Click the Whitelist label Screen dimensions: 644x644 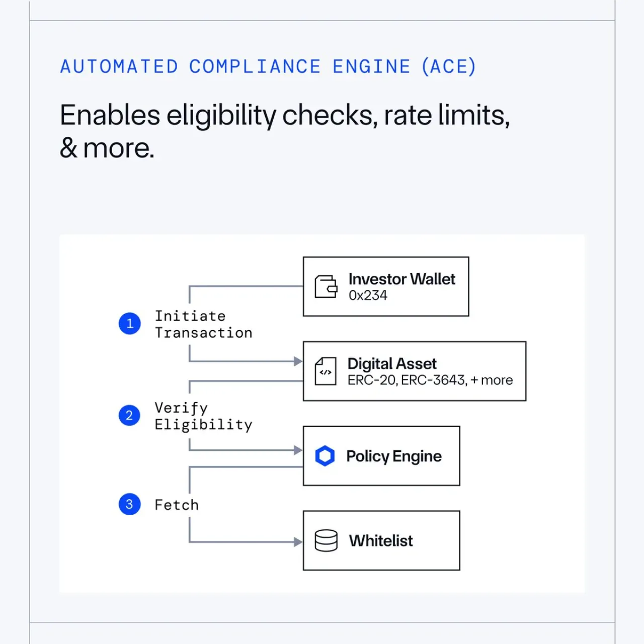point(381,541)
